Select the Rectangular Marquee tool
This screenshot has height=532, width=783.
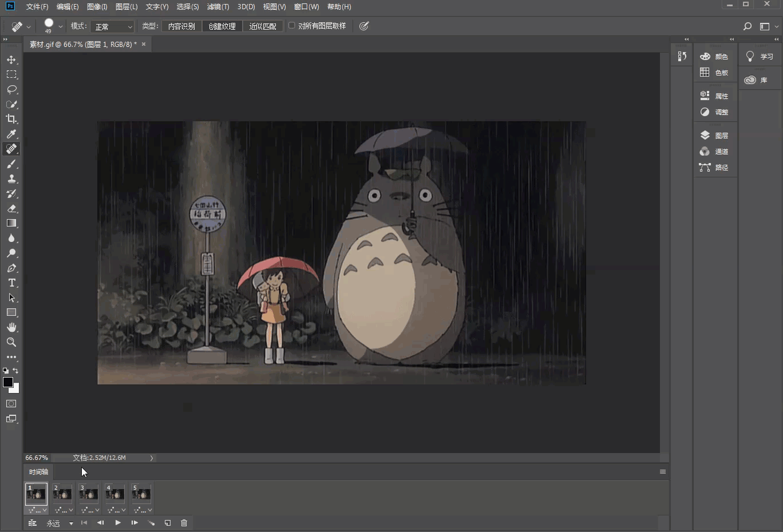tap(11, 74)
